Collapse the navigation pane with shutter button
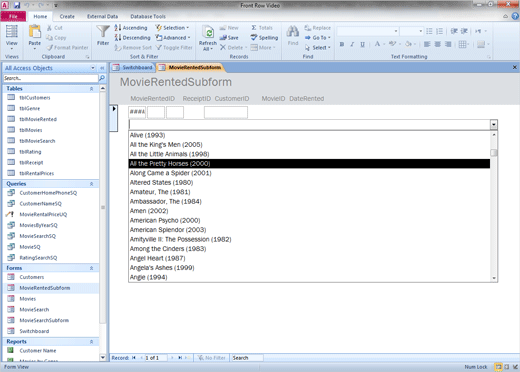 102,68
